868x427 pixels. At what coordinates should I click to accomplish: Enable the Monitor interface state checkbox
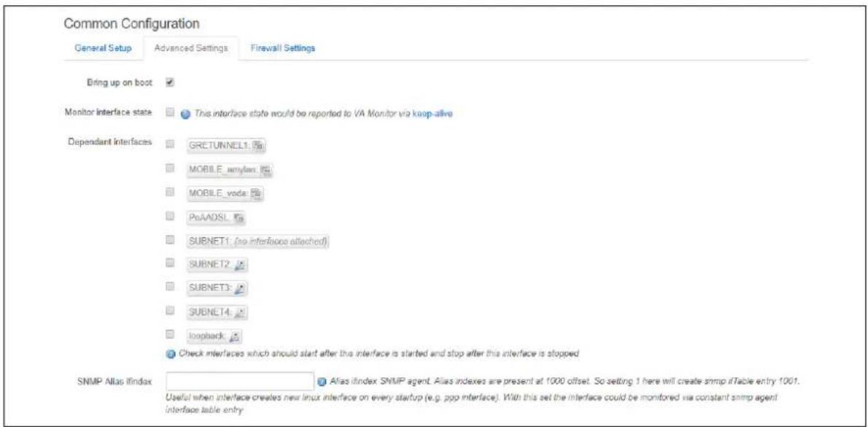tap(171, 113)
